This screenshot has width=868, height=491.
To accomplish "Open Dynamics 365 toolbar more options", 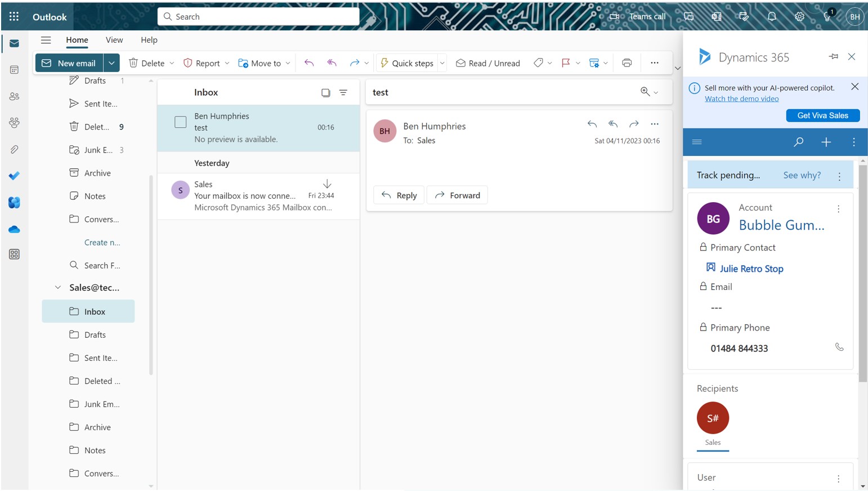I will 853,142.
